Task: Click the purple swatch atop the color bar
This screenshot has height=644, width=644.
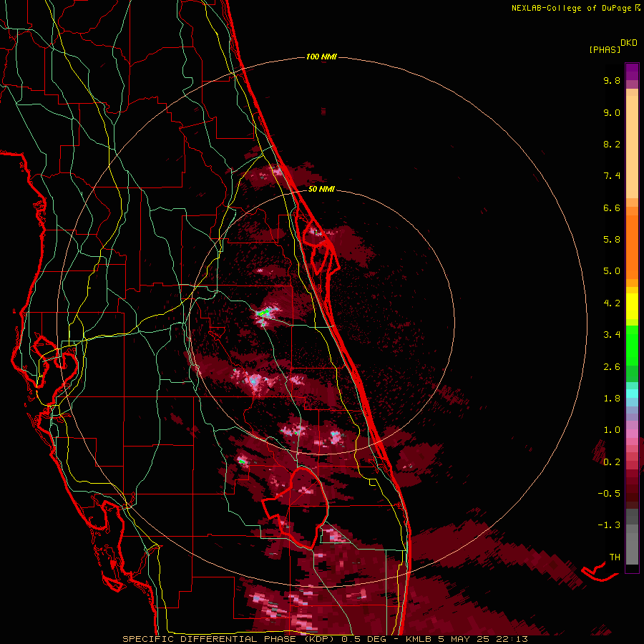Action: click(x=632, y=72)
